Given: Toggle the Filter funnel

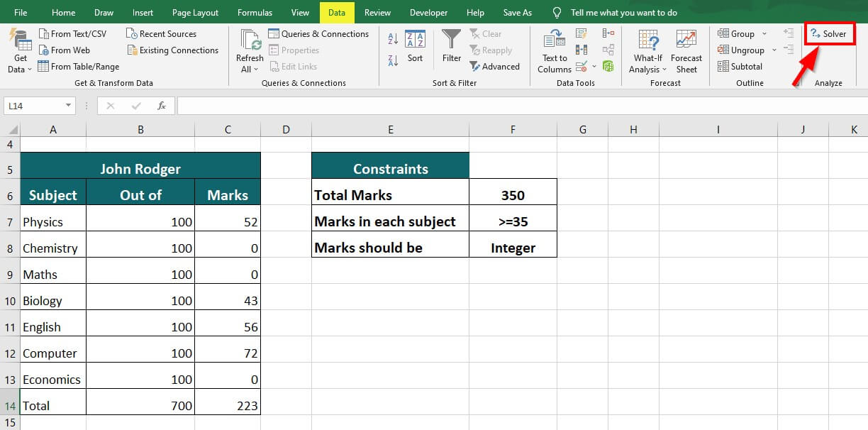Looking at the screenshot, I should (452, 46).
